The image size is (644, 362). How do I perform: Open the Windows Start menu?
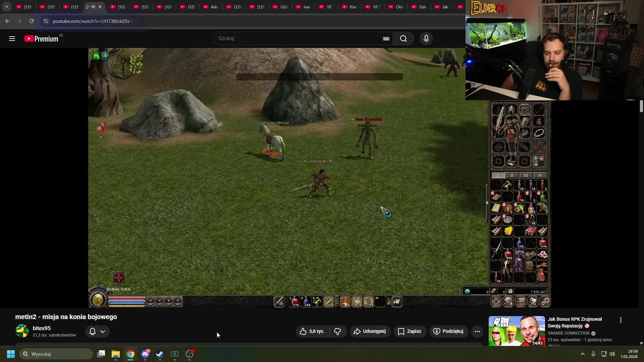[11, 354]
